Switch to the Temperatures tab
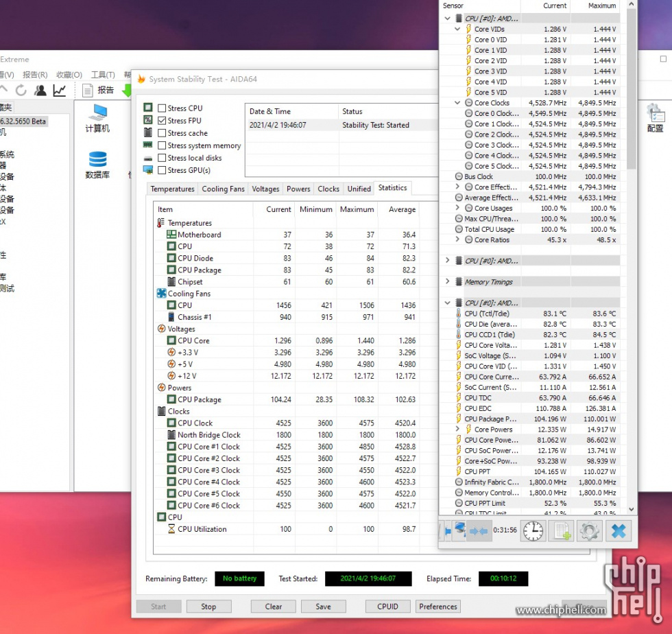 [172, 189]
